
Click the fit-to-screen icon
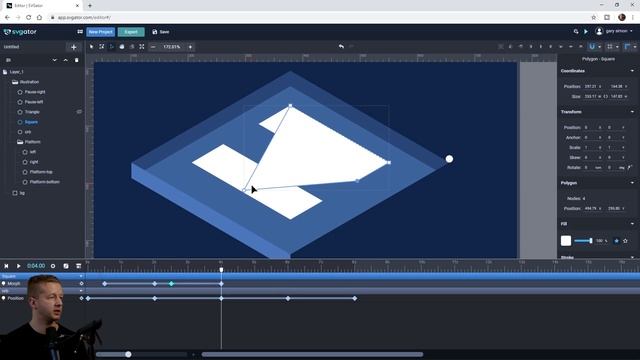click(142, 47)
